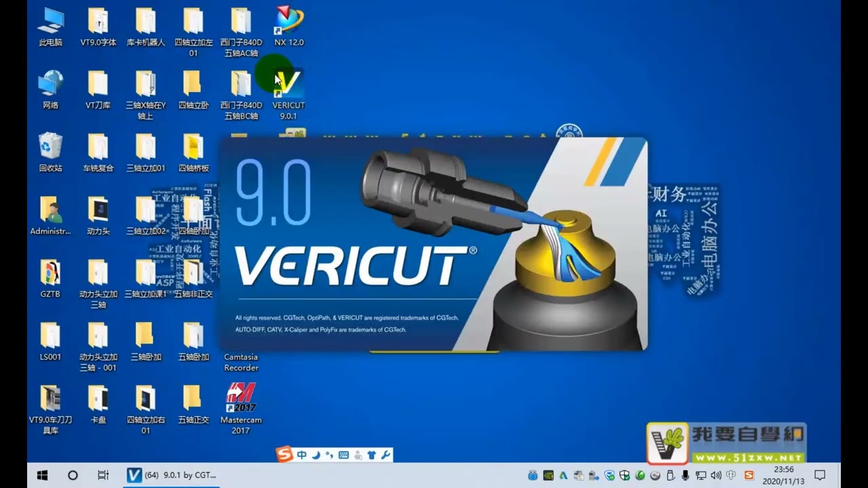Click the Sogou S icon in tray
Viewport: 868px width, 488px height.
click(x=749, y=475)
